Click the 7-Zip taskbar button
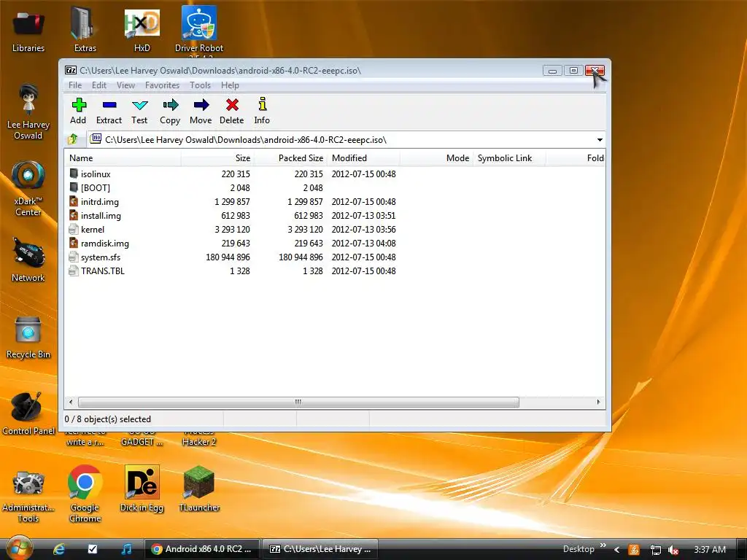 (x=321, y=549)
